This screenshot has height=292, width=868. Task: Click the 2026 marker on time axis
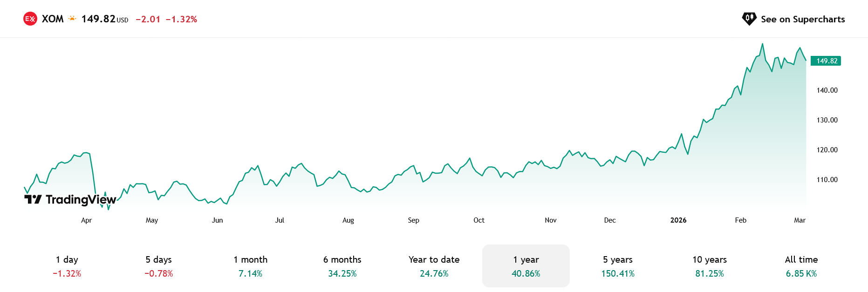click(x=678, y=220)
